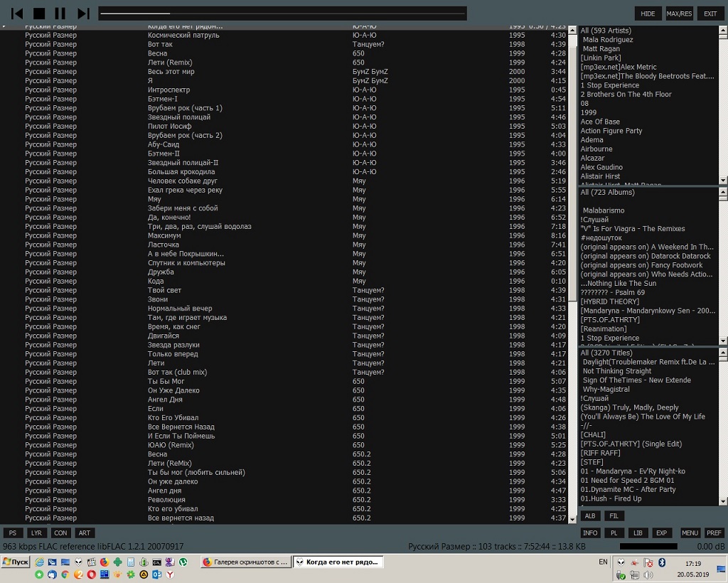728x583 pixels.
Task: Toggle MAX/RES window size button
Action: click(x=679, y=14)
